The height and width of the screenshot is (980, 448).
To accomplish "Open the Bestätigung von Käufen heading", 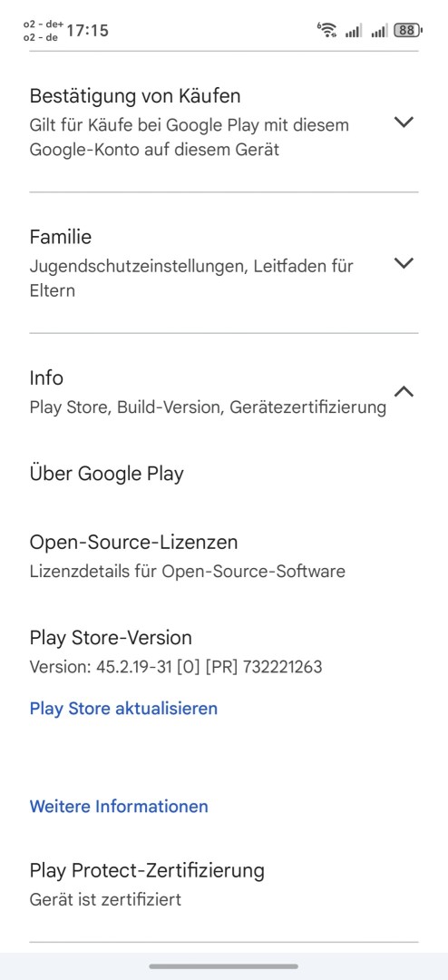I will (135, 96).
